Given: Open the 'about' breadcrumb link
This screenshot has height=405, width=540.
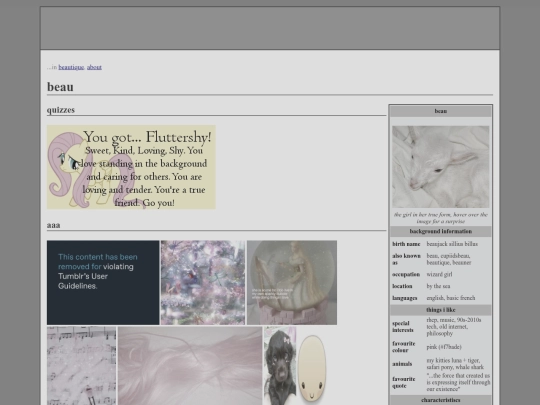Looking at the screenshot, I should 94,67.
